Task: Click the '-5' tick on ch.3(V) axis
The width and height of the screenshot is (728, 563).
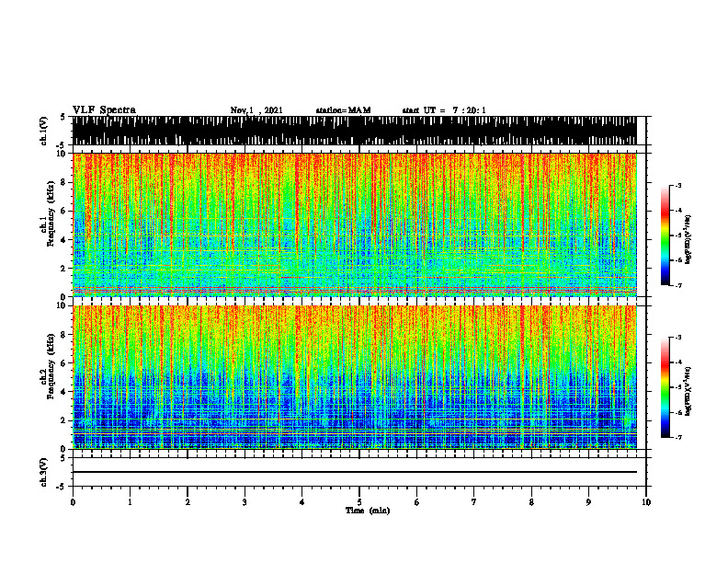Action: click(x=62, y=487)
